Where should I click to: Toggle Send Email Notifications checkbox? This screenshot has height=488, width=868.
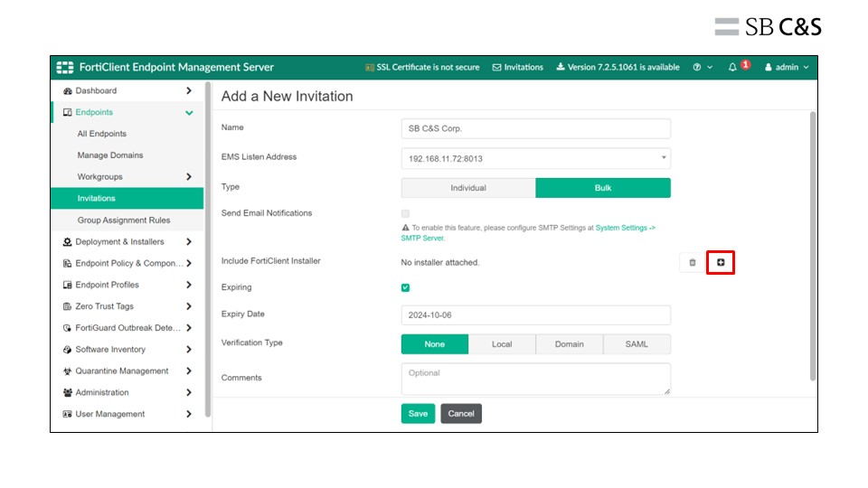pyautogui.click(x=405, y=213)
